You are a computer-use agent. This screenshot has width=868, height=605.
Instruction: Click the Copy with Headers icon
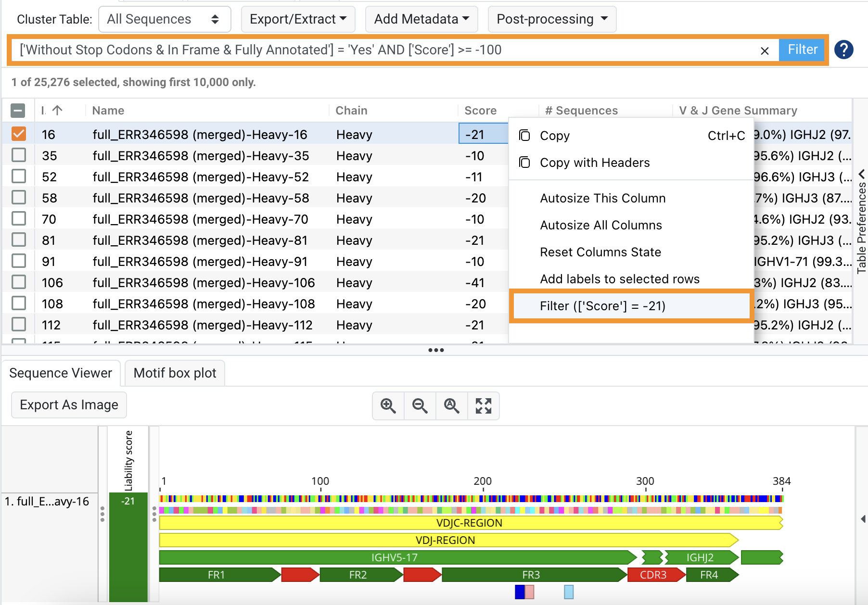pyautogui.click(x=524, y=163)
